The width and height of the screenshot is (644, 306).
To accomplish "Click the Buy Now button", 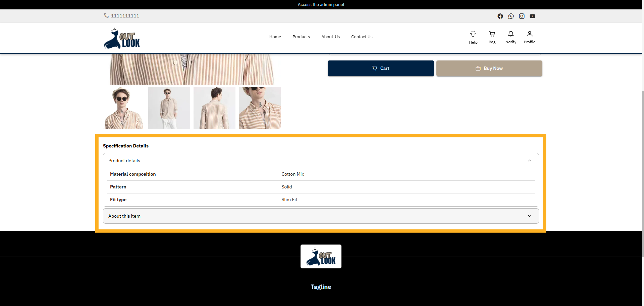I will (489, 68).
